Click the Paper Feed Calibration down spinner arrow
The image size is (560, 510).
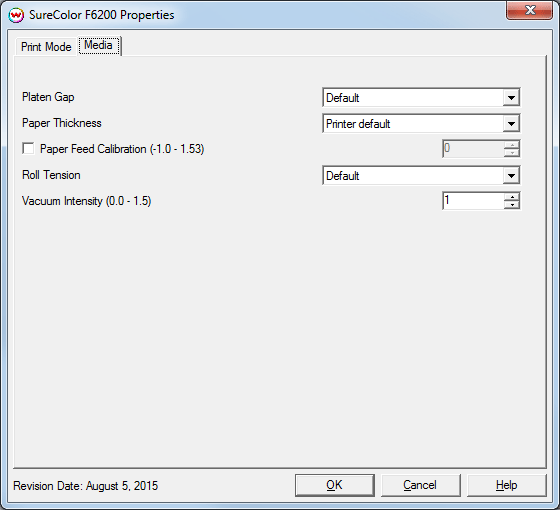(x=512, y=153)
